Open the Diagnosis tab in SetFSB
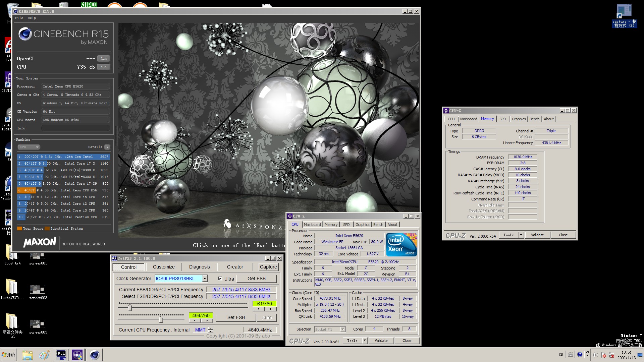Viewport: 644px width, 362px height. pyautogui.click(x=200, y=267)
